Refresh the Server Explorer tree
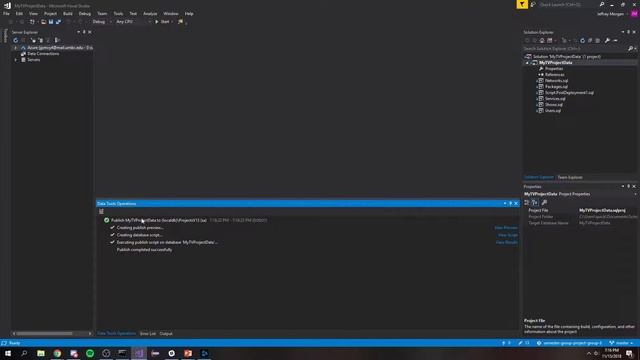This screenshot has width=640, height=360. tap(16, 40)
